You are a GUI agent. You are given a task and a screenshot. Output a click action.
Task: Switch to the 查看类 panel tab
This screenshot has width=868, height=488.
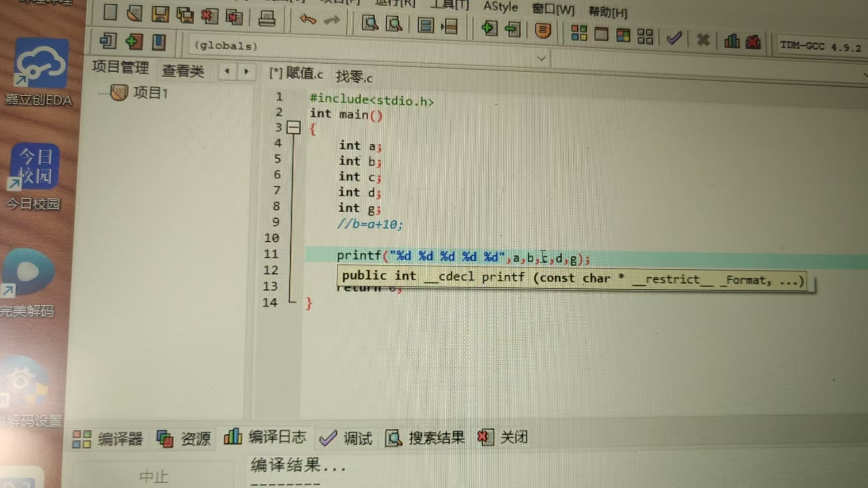(x=183, y=71)
